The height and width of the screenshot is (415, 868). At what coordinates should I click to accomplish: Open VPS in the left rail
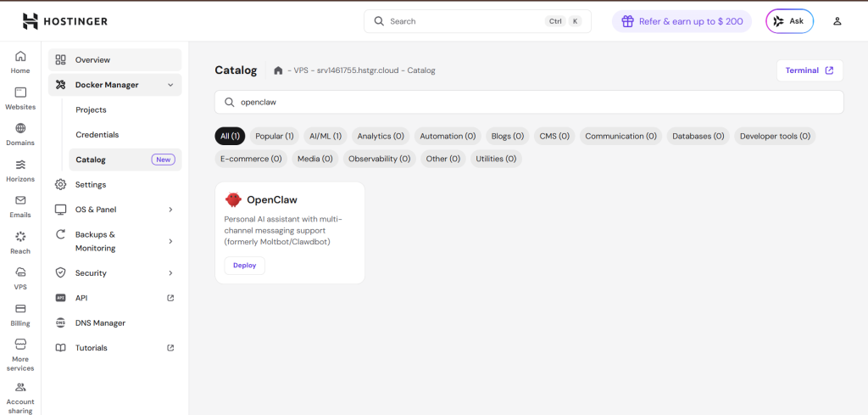pyautogui.click(x=20, y=278)
